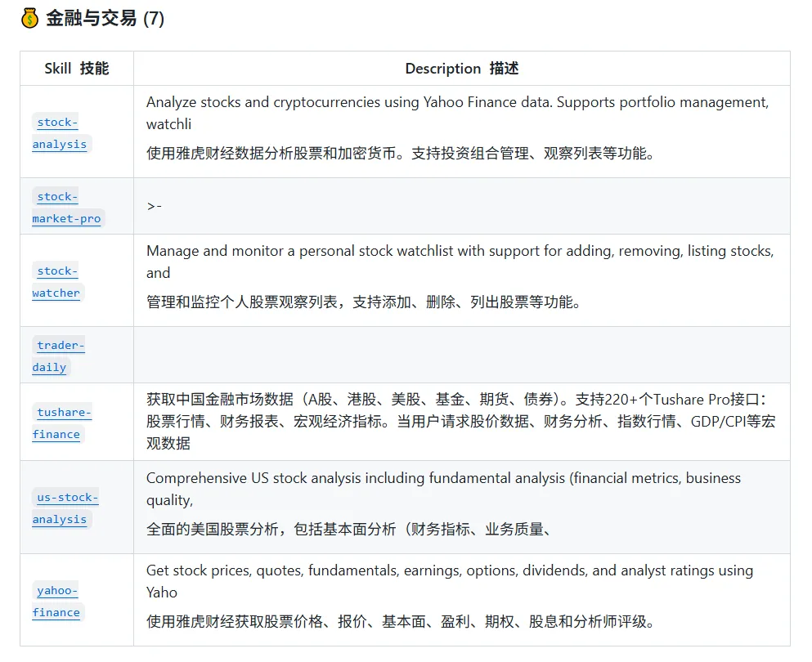Open the trader-daily skill link
This screenshot has height=662, width=812.
(59, 356)
